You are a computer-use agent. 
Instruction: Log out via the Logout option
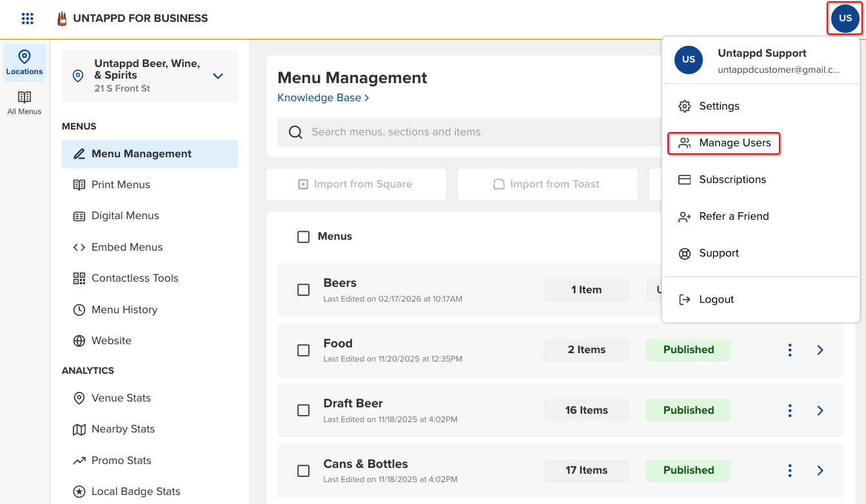[716, 300]
